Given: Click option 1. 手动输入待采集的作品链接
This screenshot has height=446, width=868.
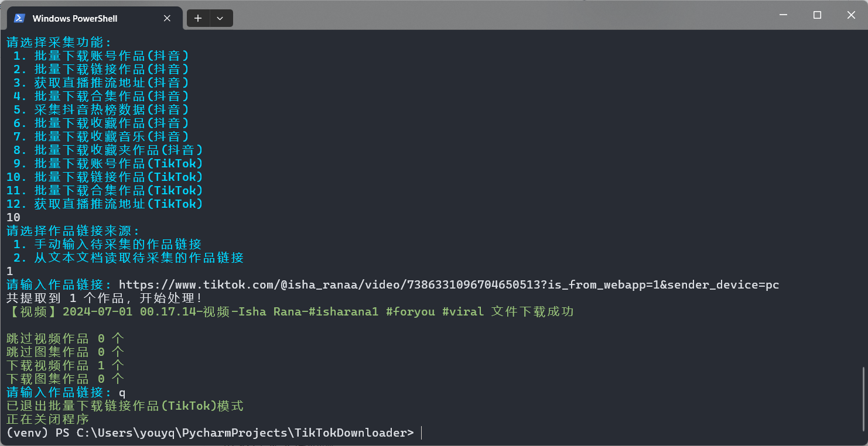Looking at the screenshot, I should 108,244.
